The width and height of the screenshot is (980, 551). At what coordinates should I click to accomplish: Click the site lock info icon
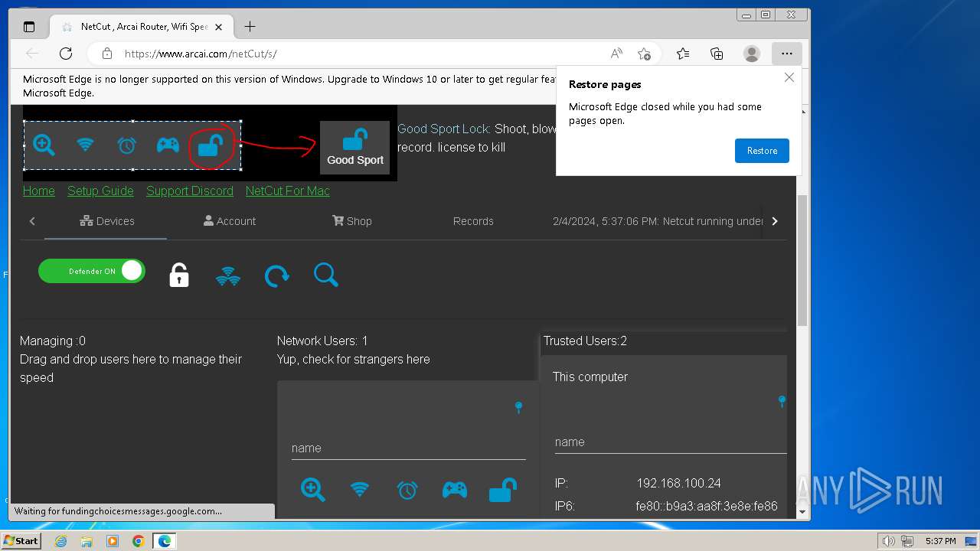coord(107,54)
